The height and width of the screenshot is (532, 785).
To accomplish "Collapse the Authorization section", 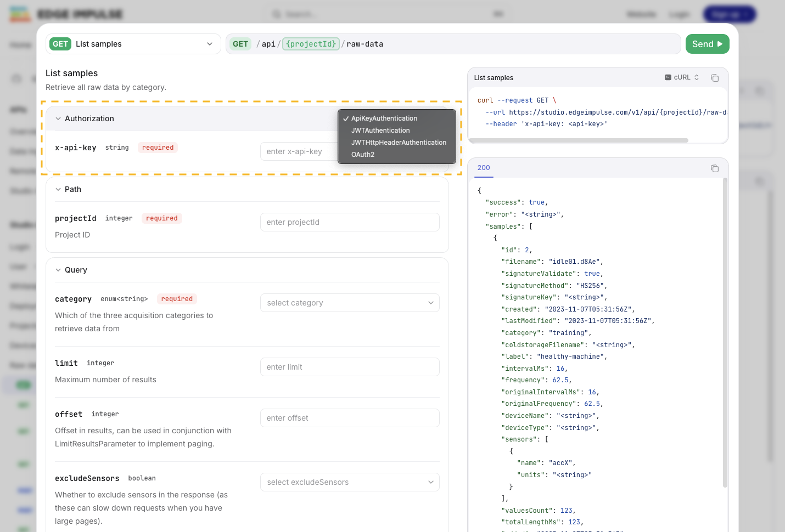I will coord(58,118).
